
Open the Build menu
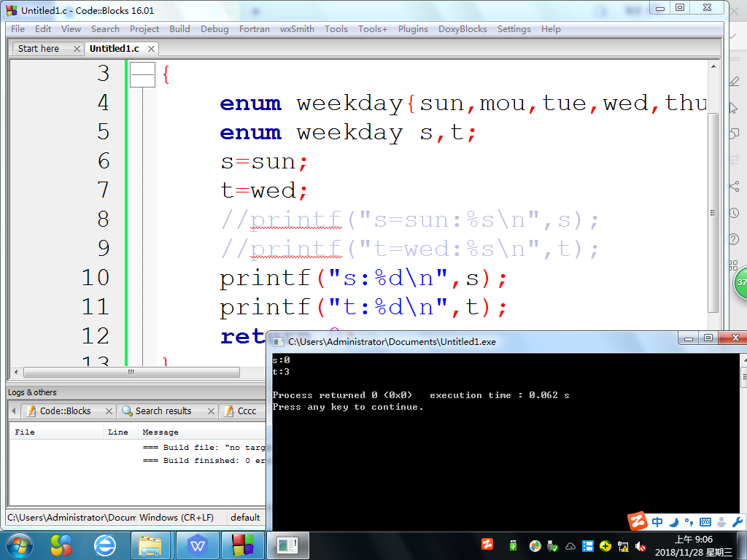[x=179, y=29]
